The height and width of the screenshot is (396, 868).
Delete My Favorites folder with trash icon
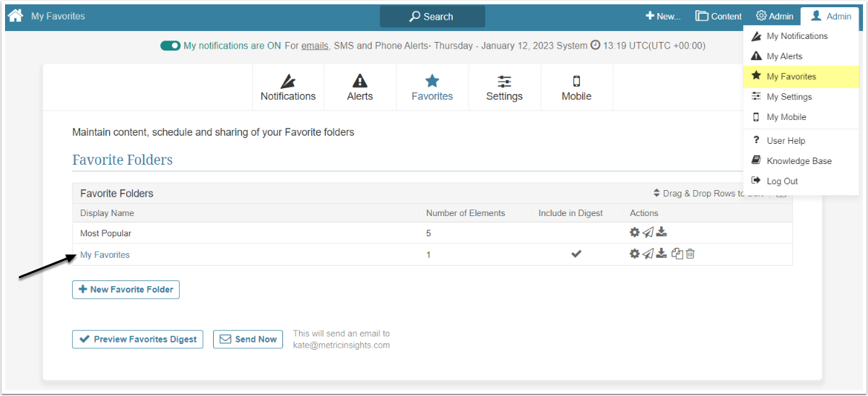tap(690, 254)
